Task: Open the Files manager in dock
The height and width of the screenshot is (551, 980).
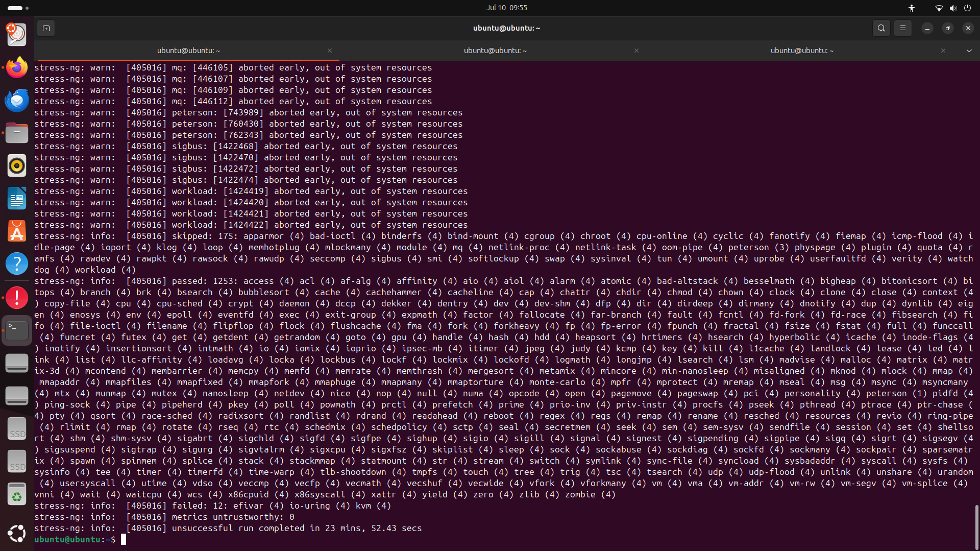Action: click(x=17, y=133)
